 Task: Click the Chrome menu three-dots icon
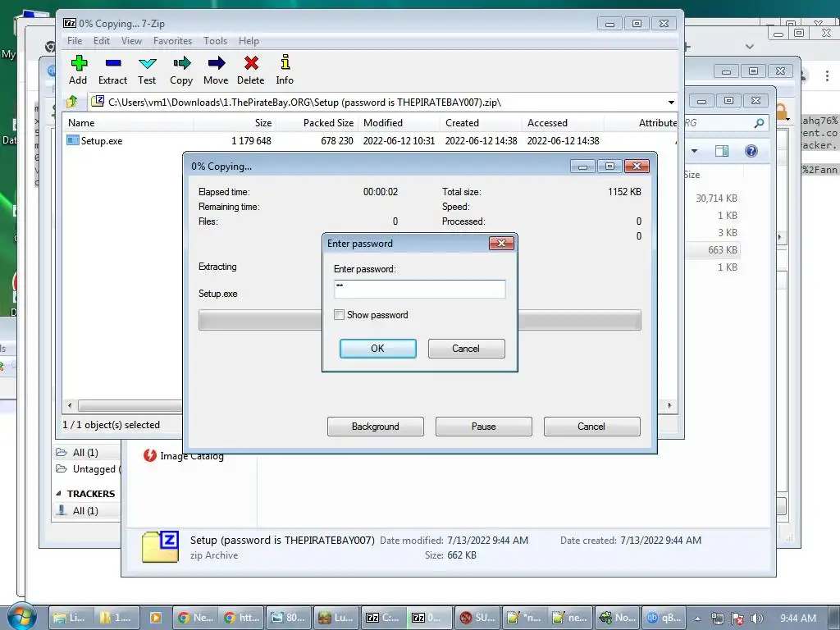[827, 76]
